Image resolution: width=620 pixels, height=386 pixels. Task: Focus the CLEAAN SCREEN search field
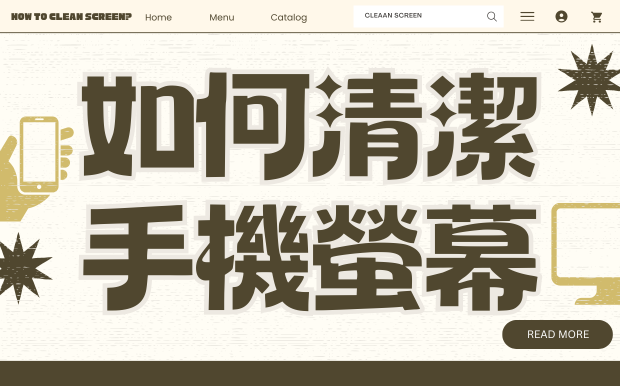pos(428,16)
